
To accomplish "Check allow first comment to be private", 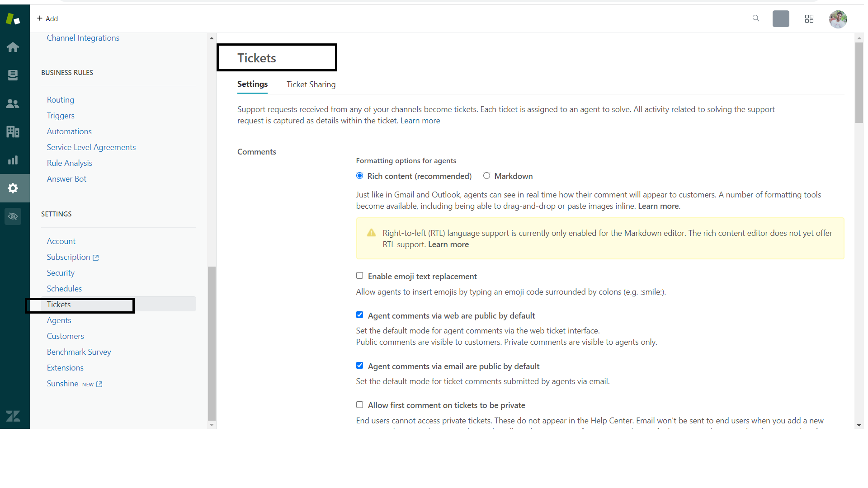I will coord(359,405).
